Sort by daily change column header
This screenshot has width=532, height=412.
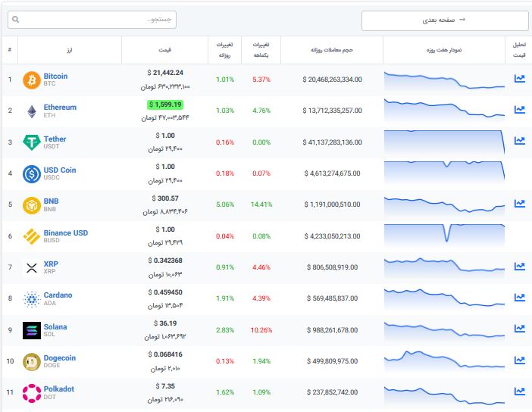click(224, 50)
